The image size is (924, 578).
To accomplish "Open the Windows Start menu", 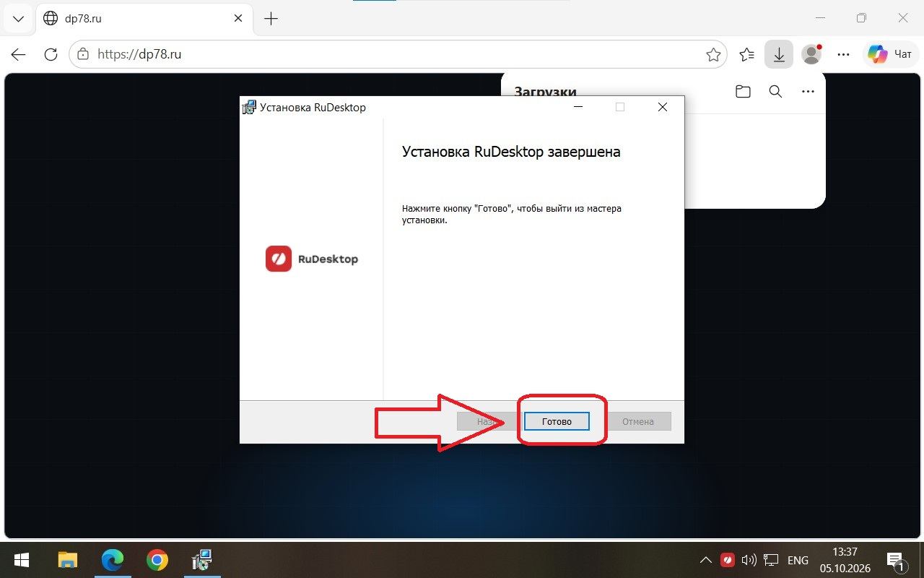I will [22, 560].
